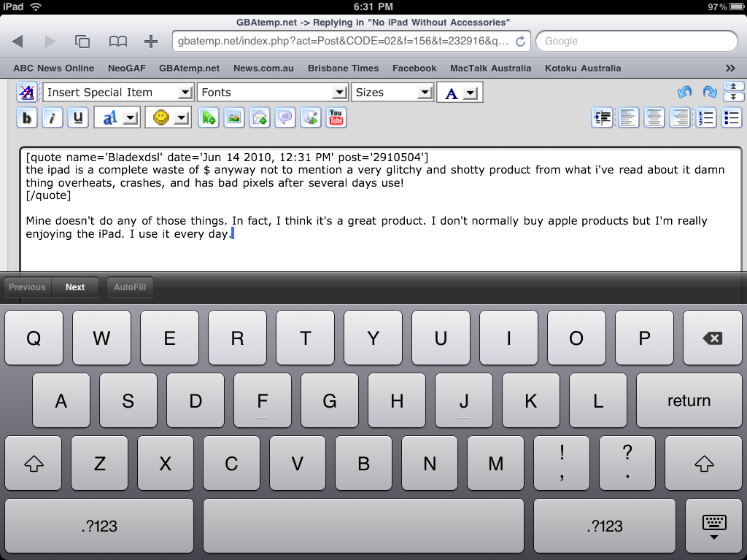Open the Safari pages switcher icon
Image resolution: width=747 pixels, height=560 pixels.
click(x=82, y=42)
